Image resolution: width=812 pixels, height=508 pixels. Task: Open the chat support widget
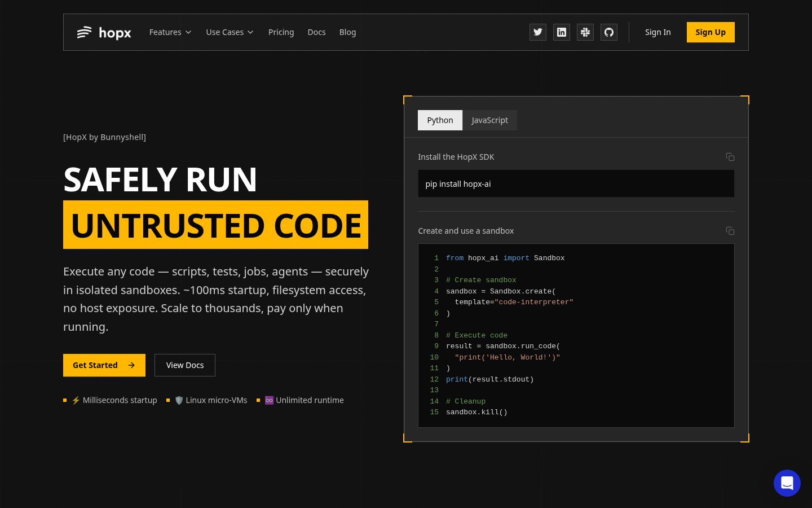[x=787, y=483]
